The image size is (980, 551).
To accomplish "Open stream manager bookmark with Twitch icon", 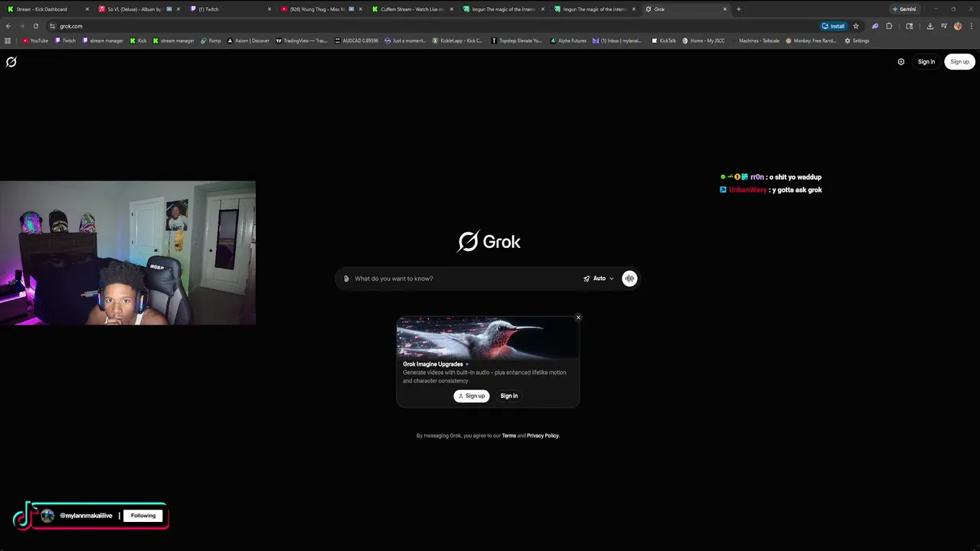I will pyautogui.click(x=103, y=41).
